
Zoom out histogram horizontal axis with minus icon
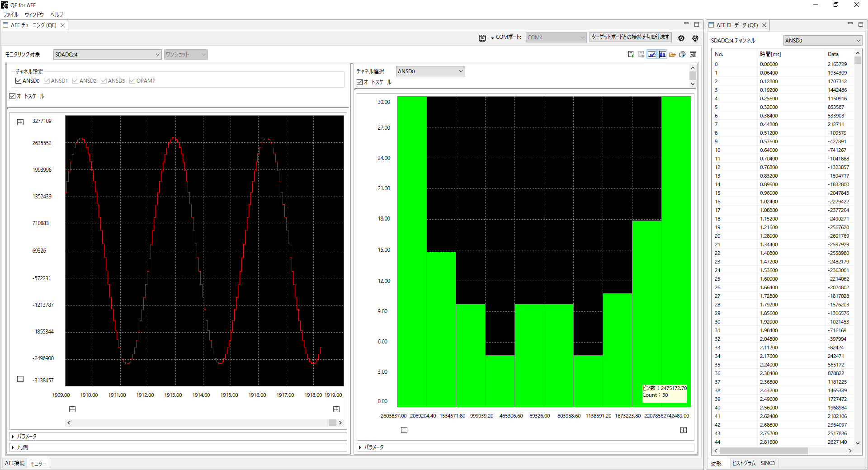point(404,430)
